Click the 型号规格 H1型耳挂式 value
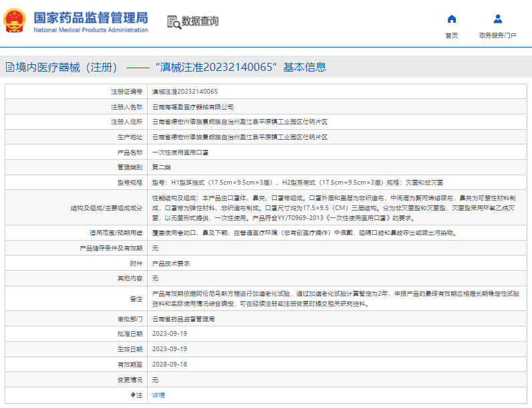Screen dimensions: 532x408 point(297,183)
